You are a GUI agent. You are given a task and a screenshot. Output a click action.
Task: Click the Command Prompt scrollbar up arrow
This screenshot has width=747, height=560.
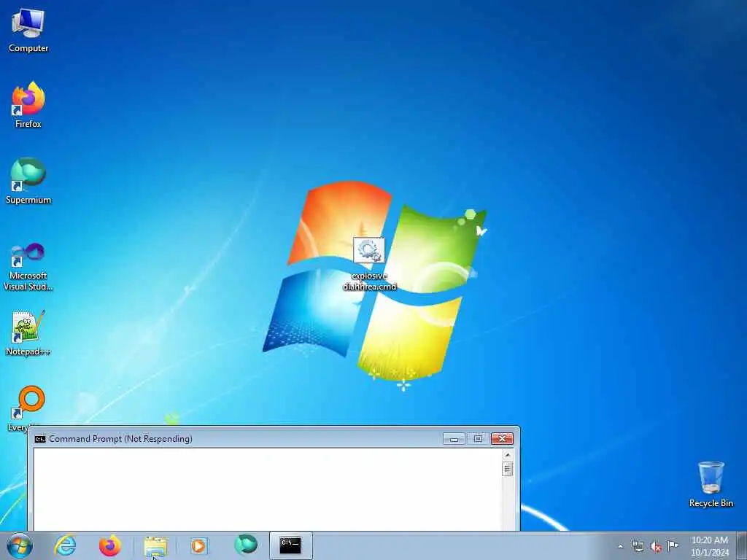(x=508, y=455)
